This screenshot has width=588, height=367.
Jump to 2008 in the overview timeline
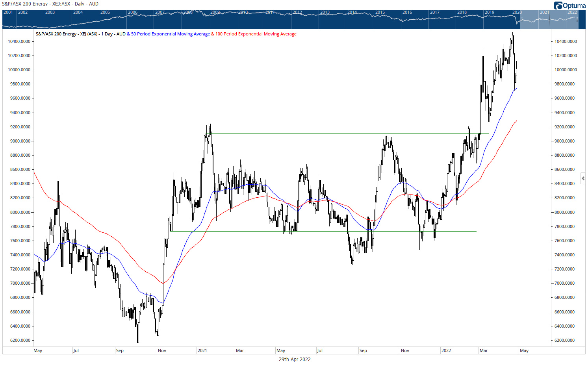[188, 13]
